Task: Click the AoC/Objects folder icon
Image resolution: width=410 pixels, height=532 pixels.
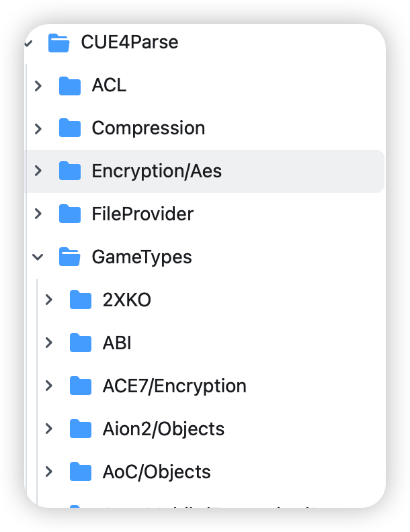Action: pyautogui.click(x=80, y=472)
